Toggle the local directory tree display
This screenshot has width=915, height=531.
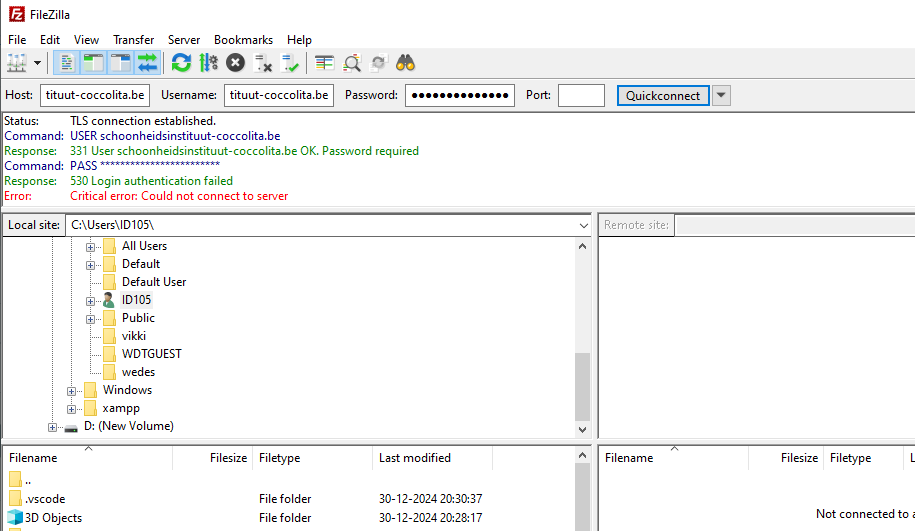93,62
